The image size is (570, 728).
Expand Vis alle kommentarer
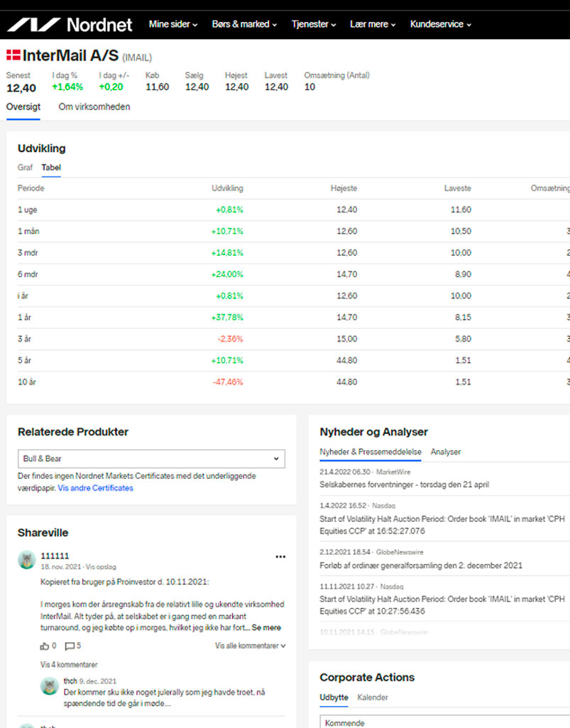click(x=250, y=646)
